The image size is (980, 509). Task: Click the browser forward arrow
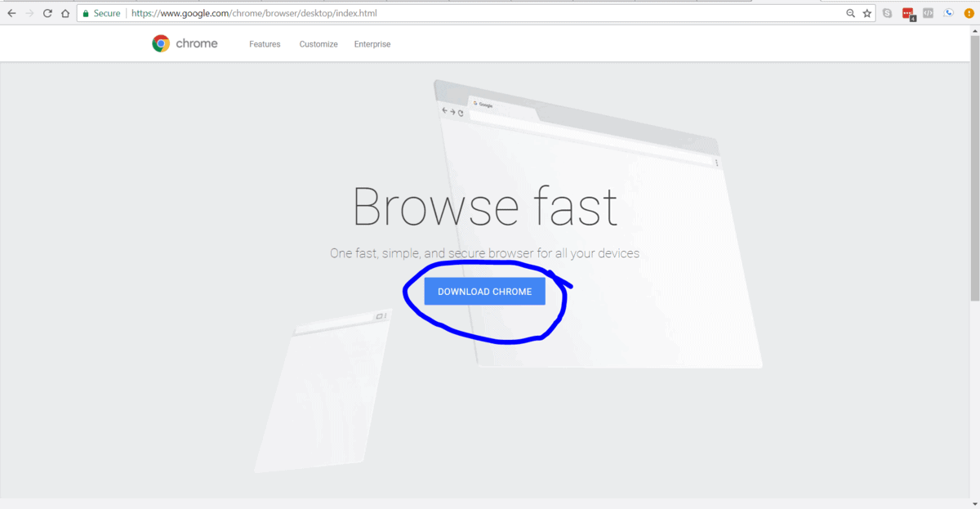point(30,13)
